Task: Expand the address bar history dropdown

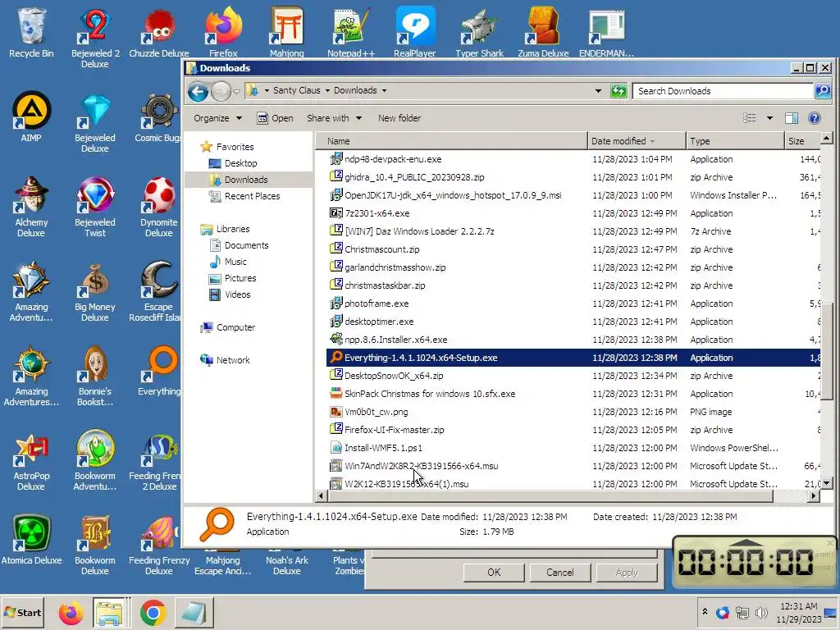Action: pos(598,90)
